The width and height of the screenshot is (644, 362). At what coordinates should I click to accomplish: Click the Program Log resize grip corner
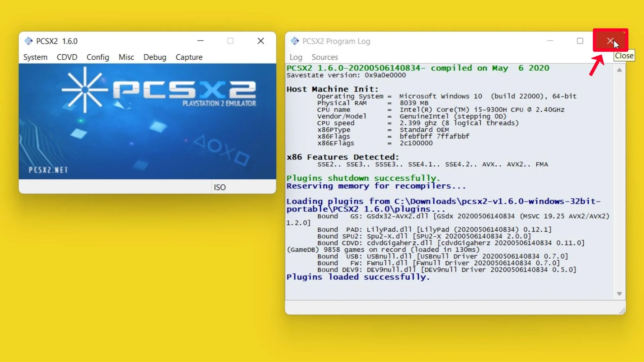click(622, 311)
